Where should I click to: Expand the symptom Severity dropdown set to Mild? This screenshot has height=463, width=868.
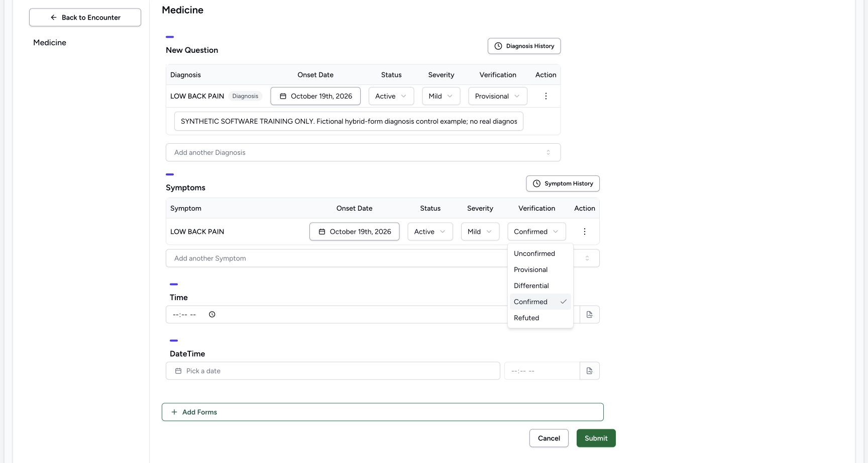[x=480, y=232]
